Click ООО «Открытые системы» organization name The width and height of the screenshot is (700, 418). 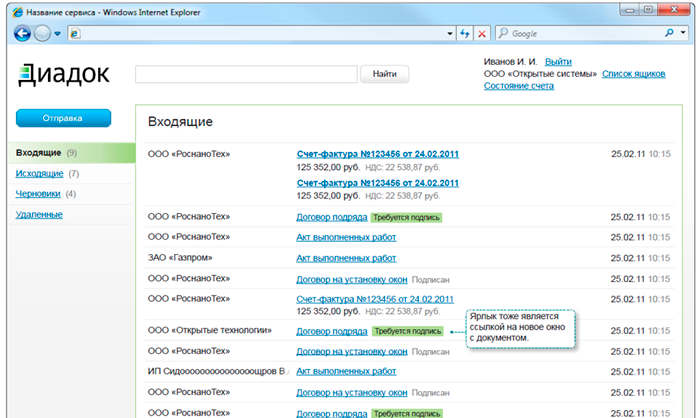click(x=540, y=74)
